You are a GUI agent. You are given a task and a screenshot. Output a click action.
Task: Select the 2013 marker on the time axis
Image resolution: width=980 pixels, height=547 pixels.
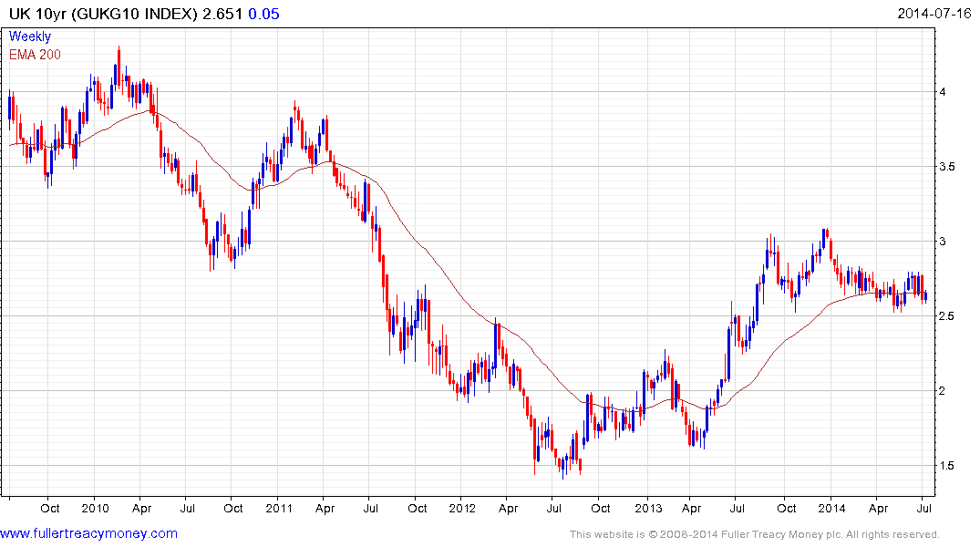(x=648, y=508)
